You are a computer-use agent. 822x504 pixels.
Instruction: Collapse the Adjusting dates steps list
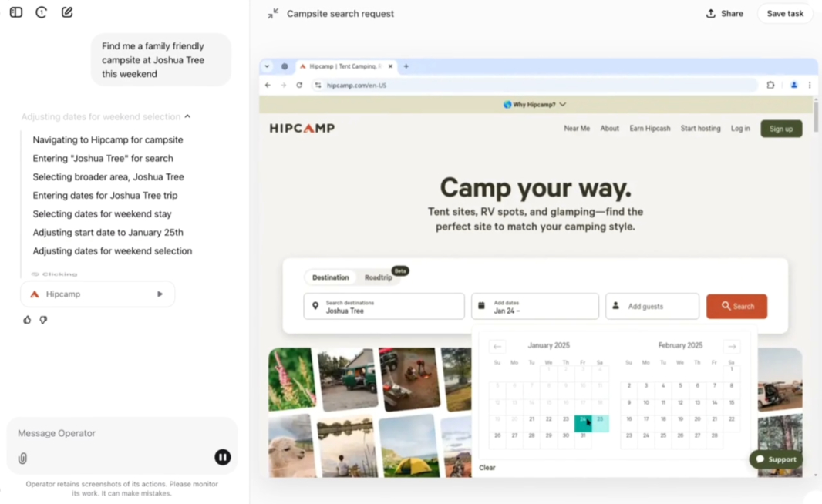point(187,116)
